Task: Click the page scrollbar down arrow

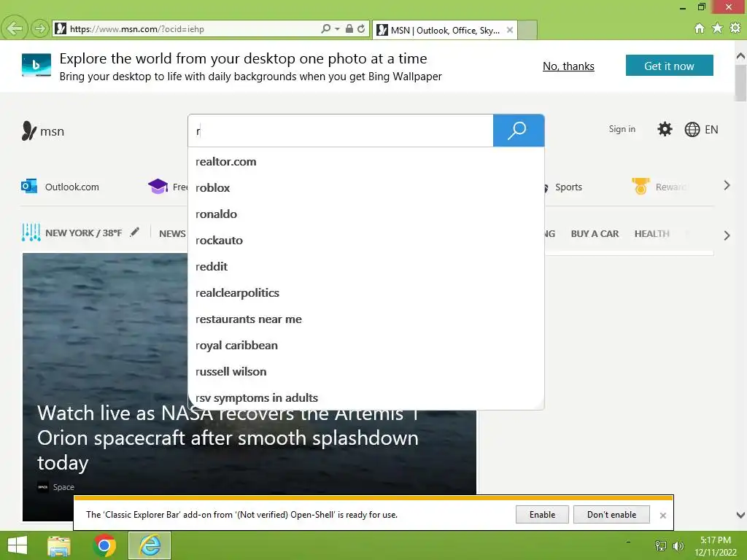Action: tap(740, 516)
